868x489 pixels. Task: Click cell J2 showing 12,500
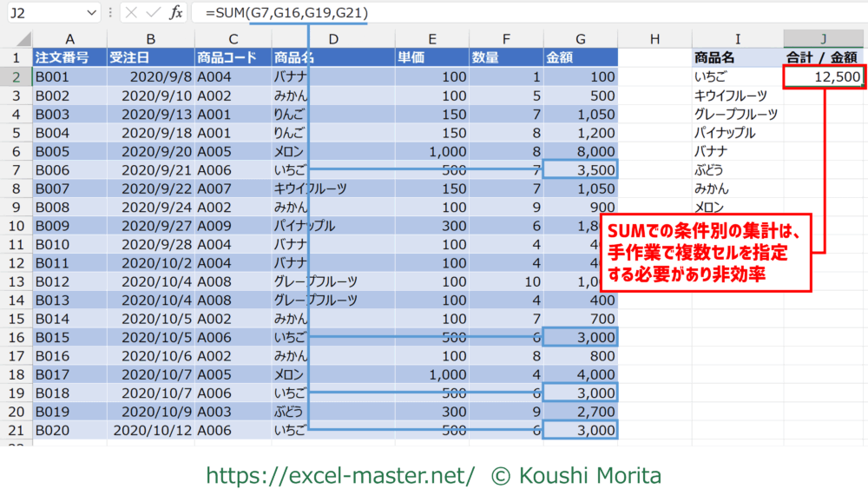coord(823,77)
